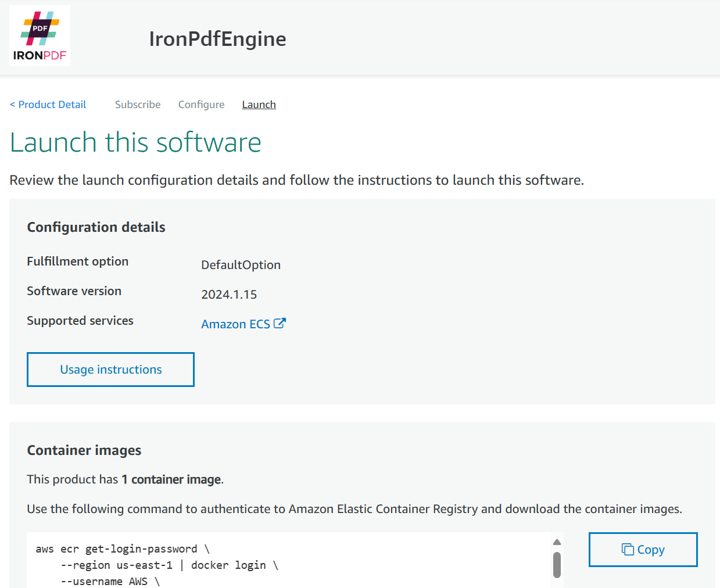Open the Subscribe step tab

[x=138, y=105]
